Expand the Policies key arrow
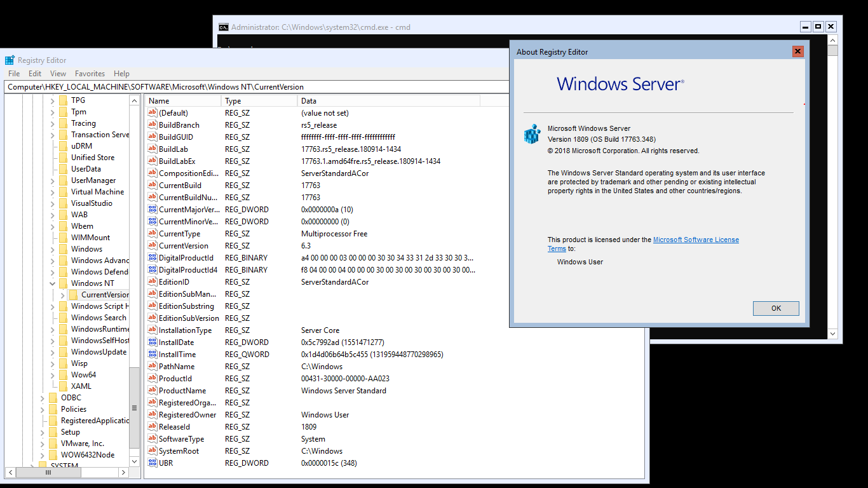Viewport: 868px width, 488px height. tap(43, 409)
